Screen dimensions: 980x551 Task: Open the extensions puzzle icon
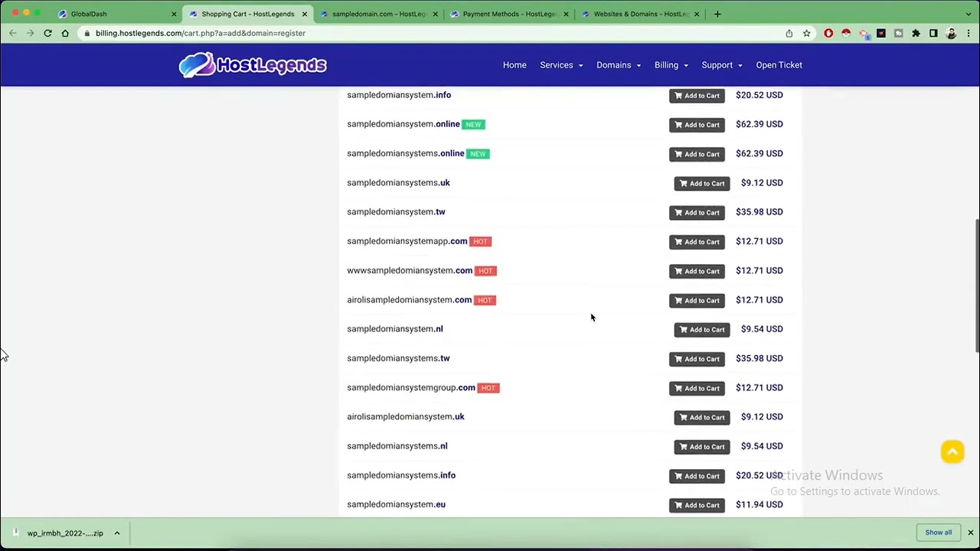click(916, 33)
